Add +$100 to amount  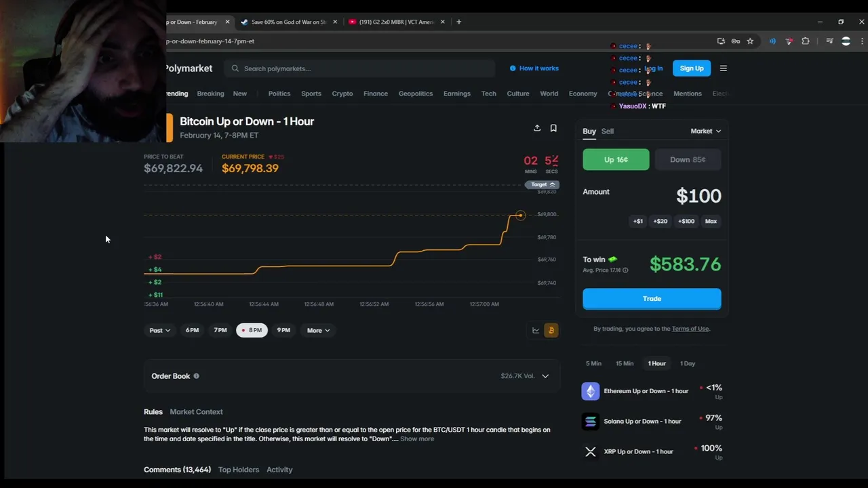point(686,221)
